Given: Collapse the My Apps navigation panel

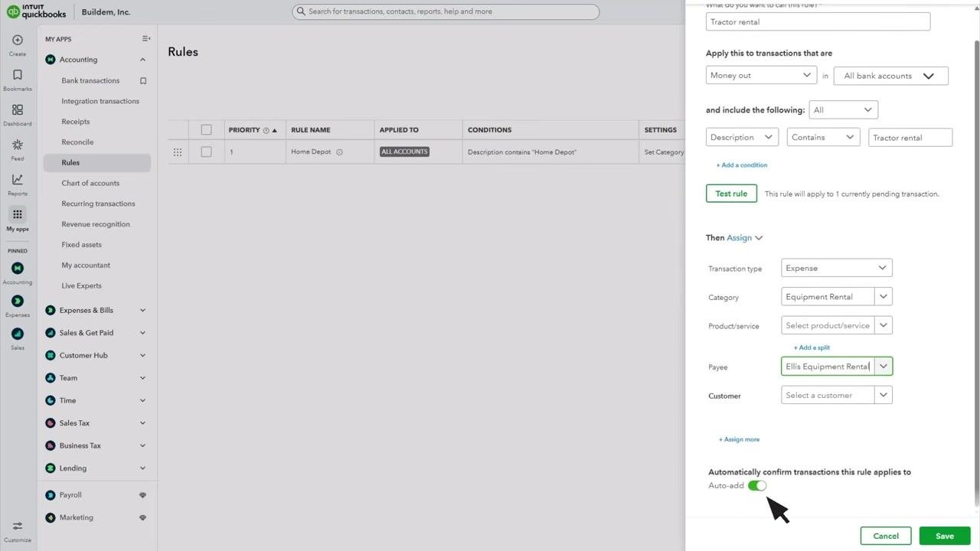Looking at the screenshot, I should pyautogui.click(x=146, y=39).
